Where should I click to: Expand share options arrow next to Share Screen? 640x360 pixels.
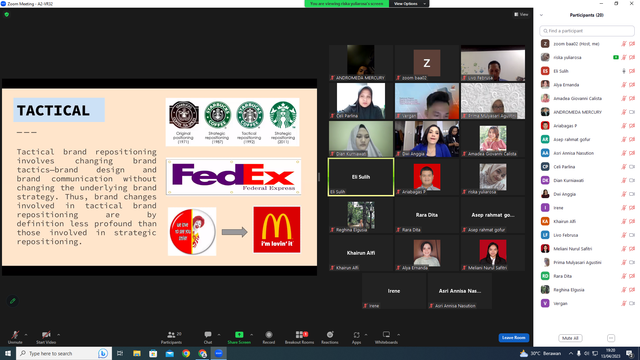251,335
